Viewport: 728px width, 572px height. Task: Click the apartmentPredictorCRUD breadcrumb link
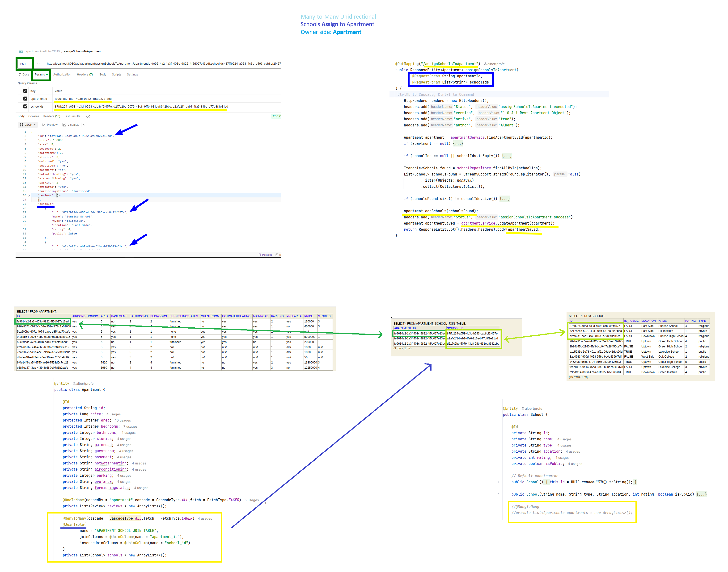click(42, 51)
